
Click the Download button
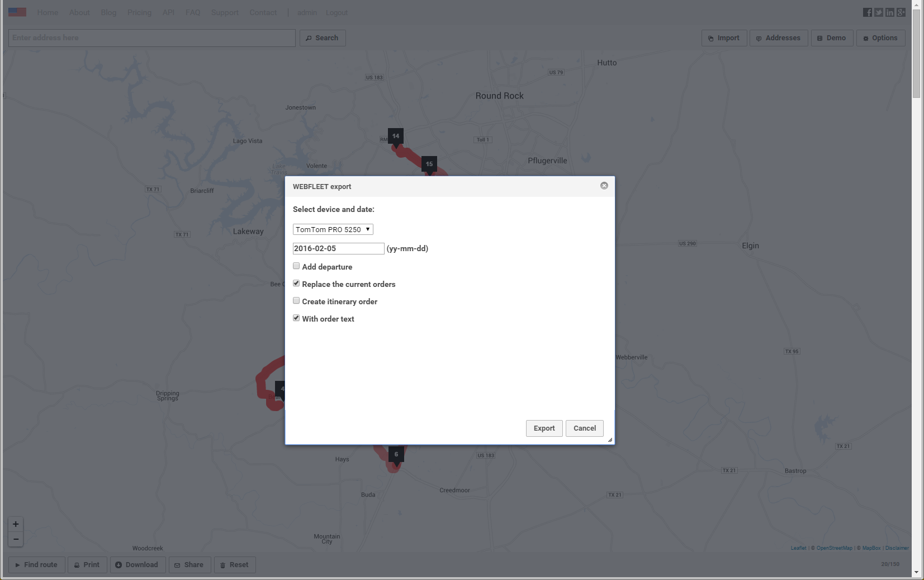[x=137, y=565]
